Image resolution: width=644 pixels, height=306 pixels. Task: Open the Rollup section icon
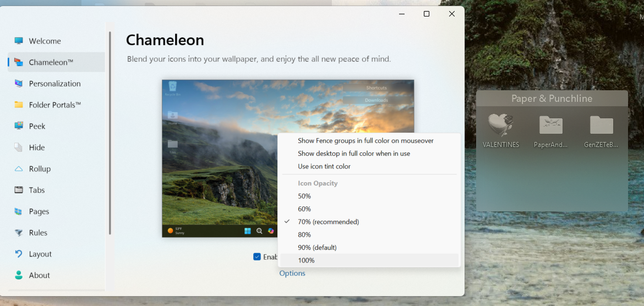pyautogui.click(x=19, y=169)
